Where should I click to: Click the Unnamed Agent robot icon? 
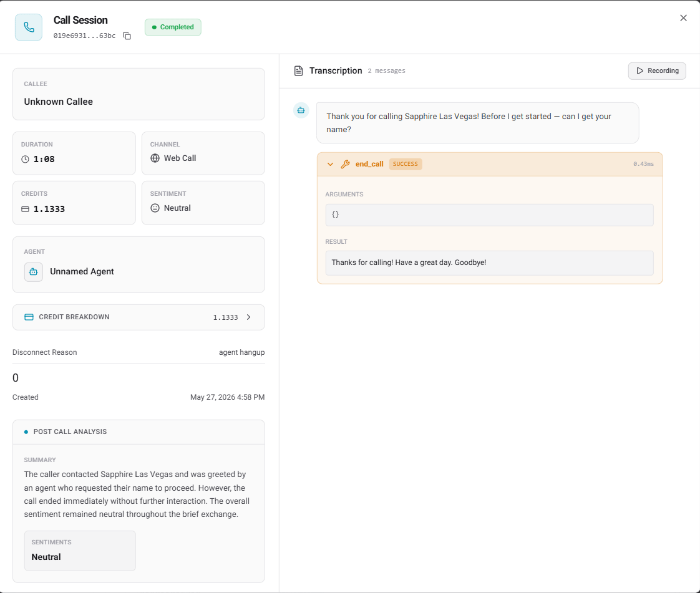pos(34,272)
